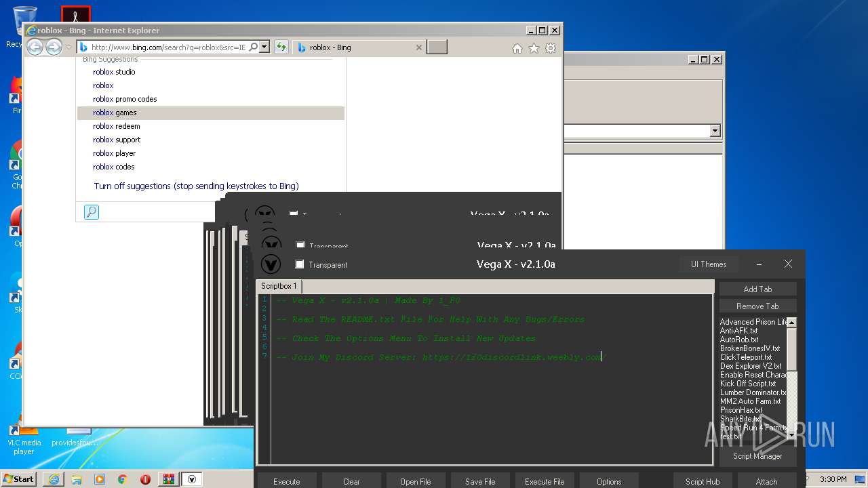
Task: Click the Bing search magnifier button below suggestions
Action: click(92, 212)
